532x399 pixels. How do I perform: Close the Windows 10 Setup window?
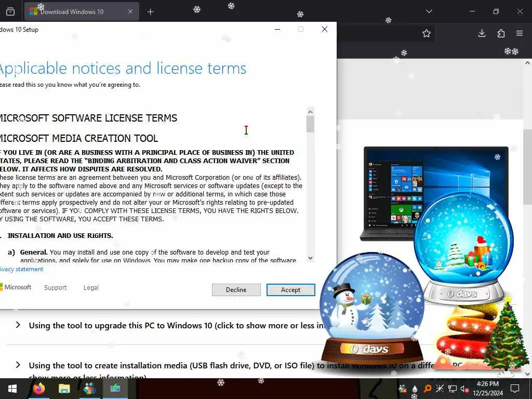[325, 29]
